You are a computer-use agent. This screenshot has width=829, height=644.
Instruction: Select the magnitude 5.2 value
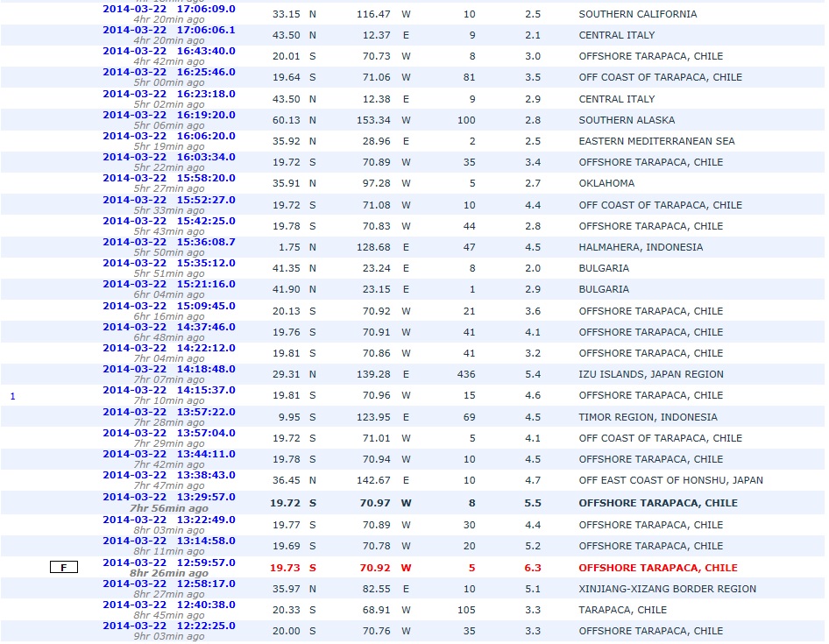533,546
